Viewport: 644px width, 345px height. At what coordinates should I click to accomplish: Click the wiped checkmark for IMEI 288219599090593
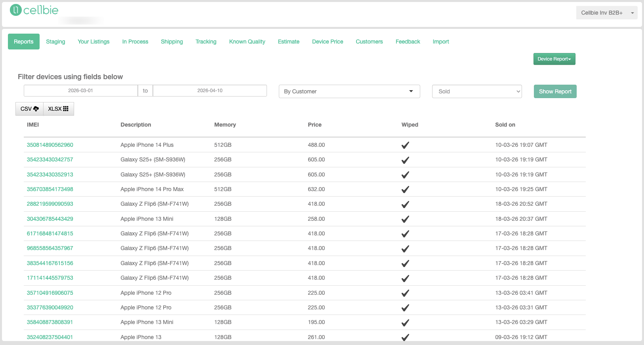[405, 204]
